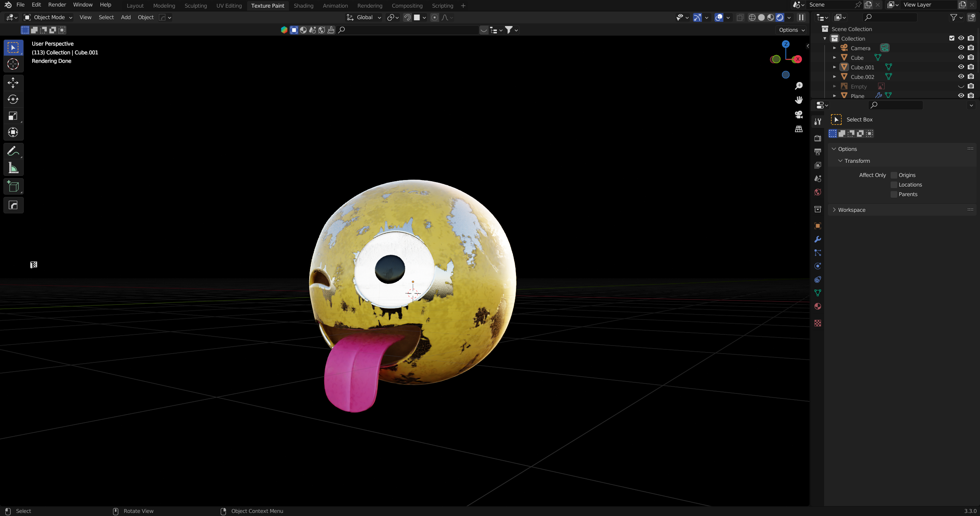This screenshot has height=516, width=980.
Task: Toggle camera view in the viewport
Action: click(799, 115)
